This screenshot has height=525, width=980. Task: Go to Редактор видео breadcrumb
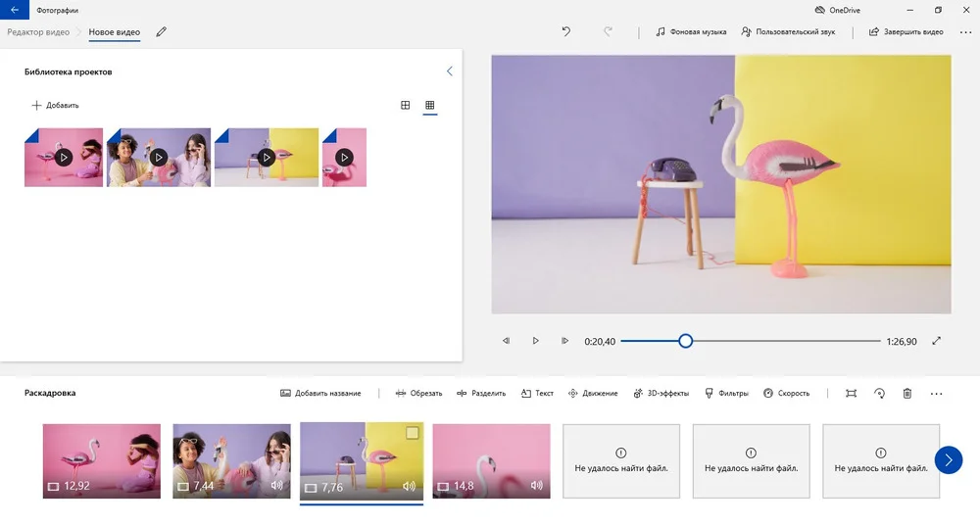[x=38, y=32]
